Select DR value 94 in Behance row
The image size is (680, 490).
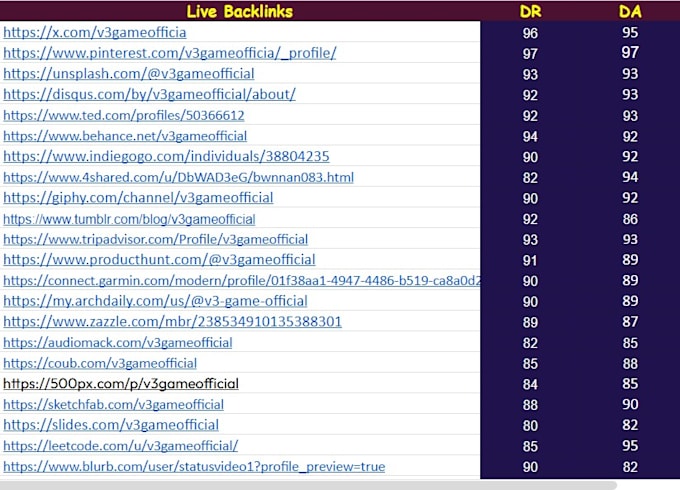530,137
